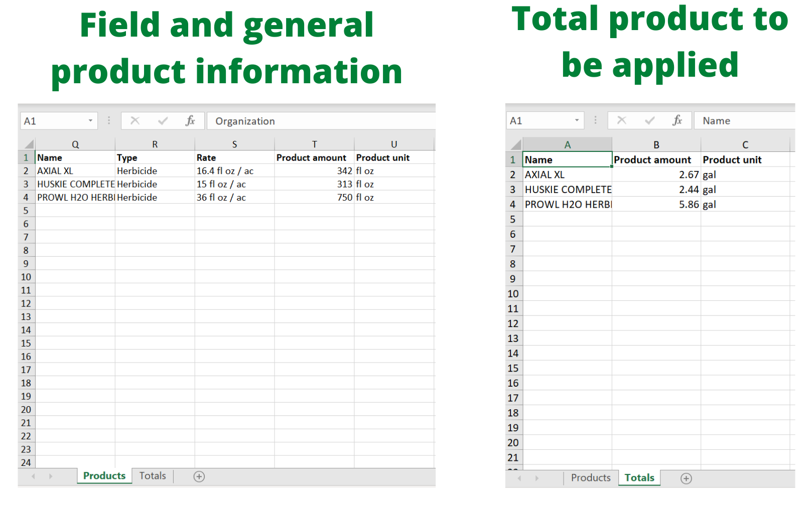This screenshot has height=506, width=812.
Task: Select column R header
Action: [155, 144]
